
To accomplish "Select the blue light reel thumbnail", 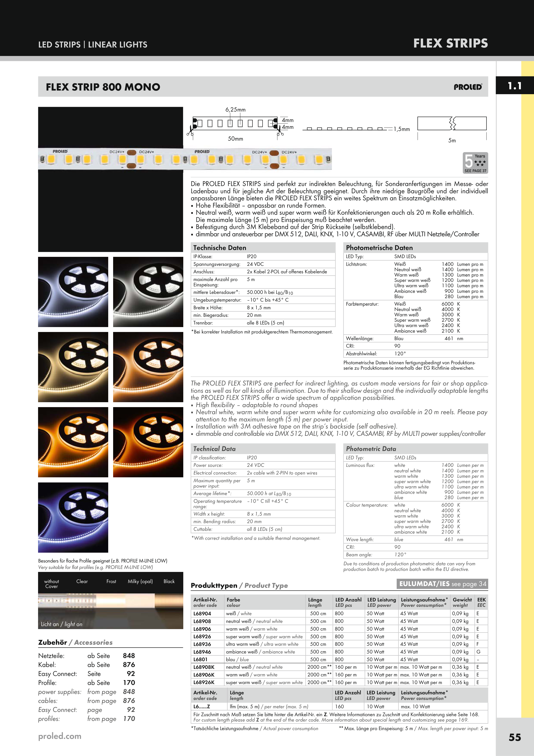I will (x=73, y=517).
